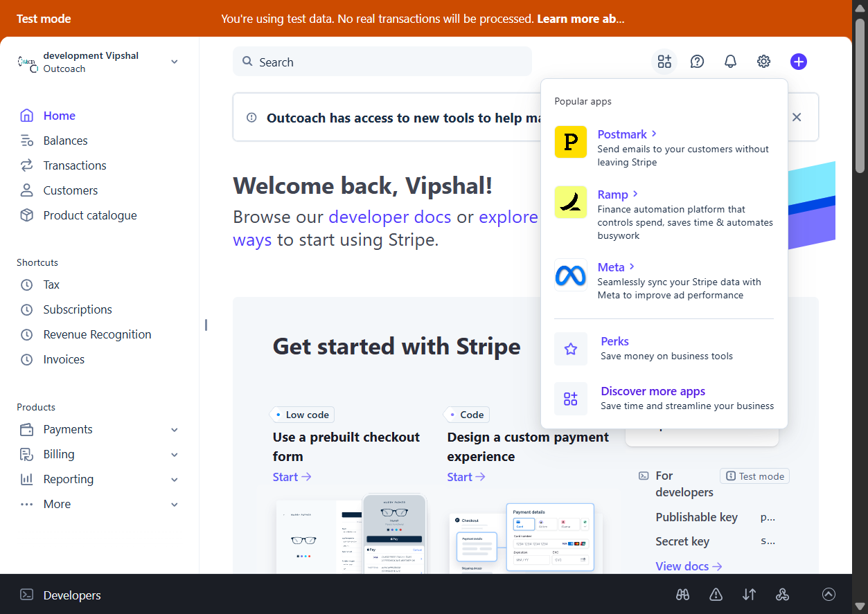This screenshot has height=614, width=868.
Task: Click the Balances icon in sidebar
Action: 26,141
